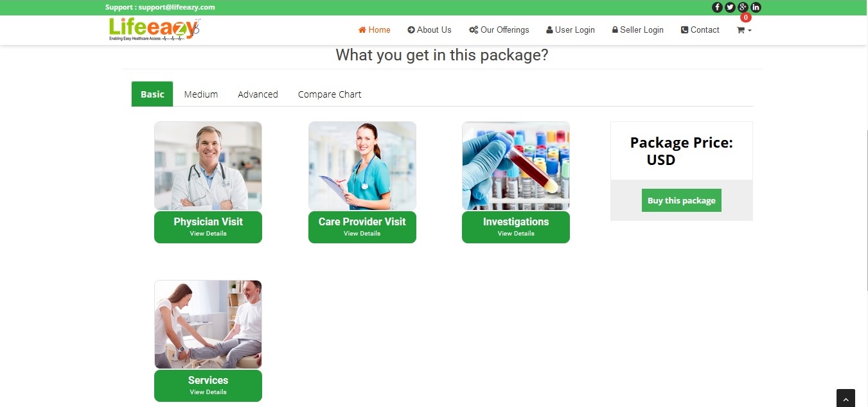Open the LinkedIn social icon
Image resolution: width=868 pixels, height=407 pixels.
(756, 8)
